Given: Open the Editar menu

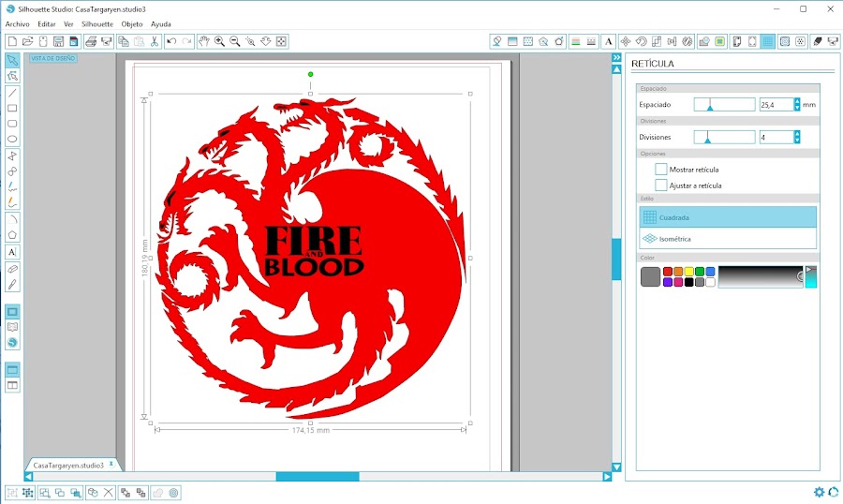Looking at the screenshot, I should (x=47, y=24).
